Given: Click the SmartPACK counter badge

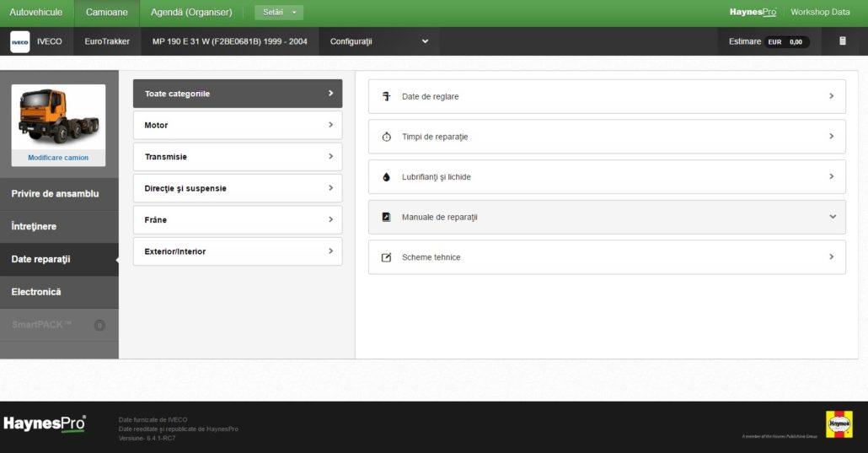Looking at the screenshot, I should (99, 325).
